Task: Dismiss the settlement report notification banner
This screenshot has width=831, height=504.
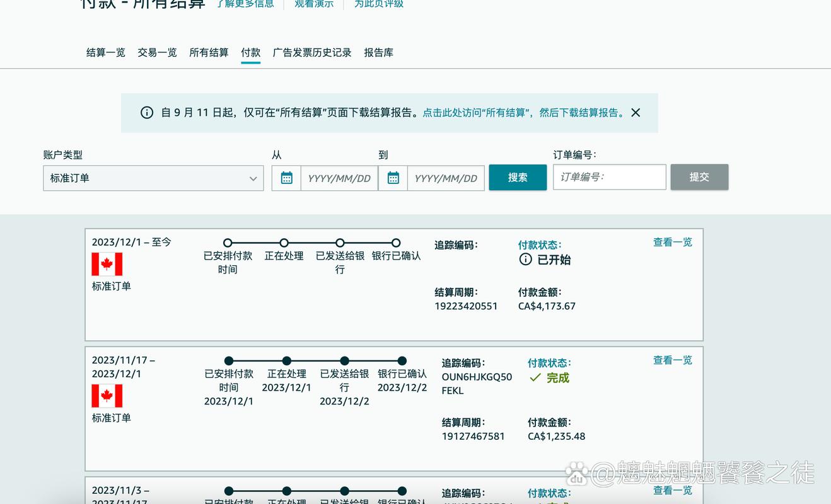Action: click(x=636, y=112)
